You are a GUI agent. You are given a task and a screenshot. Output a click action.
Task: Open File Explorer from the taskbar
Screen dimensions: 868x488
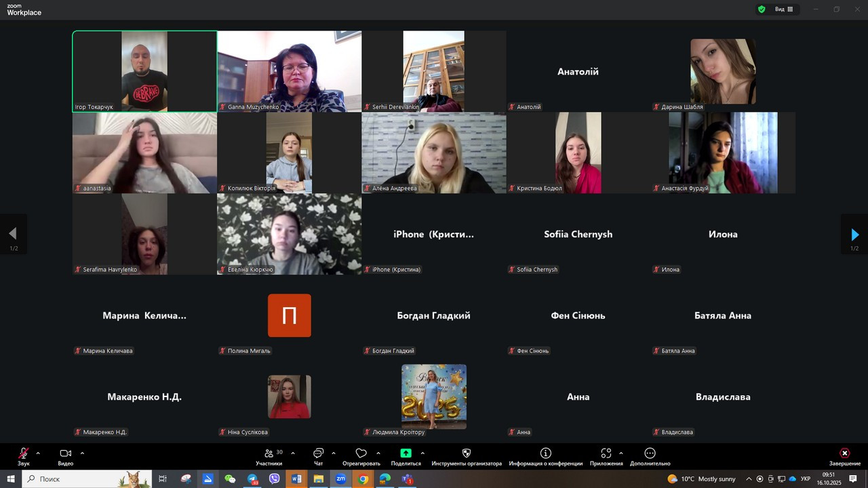318,479
